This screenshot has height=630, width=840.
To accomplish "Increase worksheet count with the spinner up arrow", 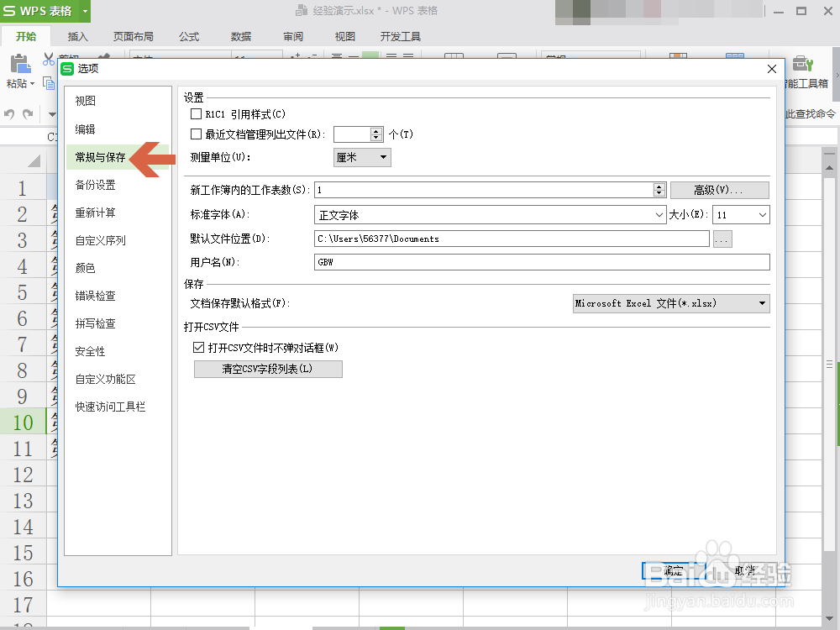I will click(659, 186).
